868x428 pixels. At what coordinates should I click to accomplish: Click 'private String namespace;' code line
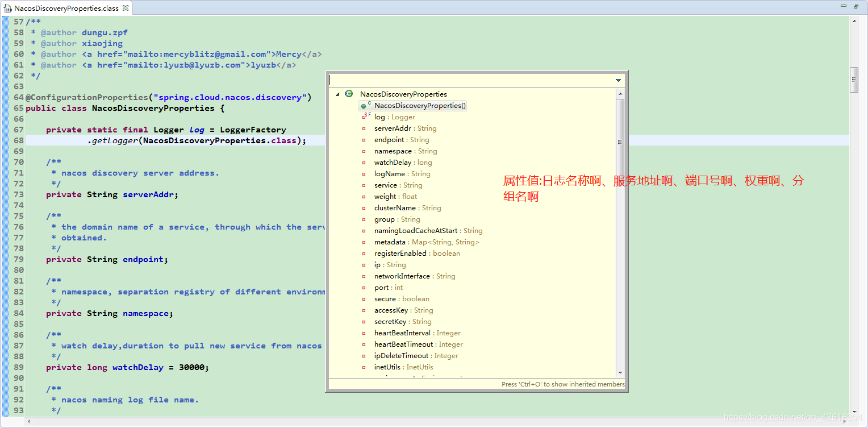[110, 313]
